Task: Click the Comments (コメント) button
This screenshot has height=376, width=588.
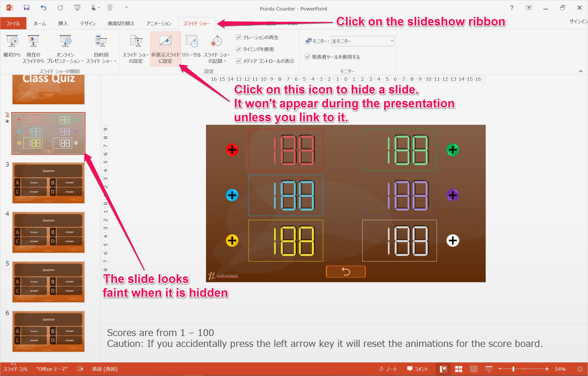Action: (x=418, y=369)
